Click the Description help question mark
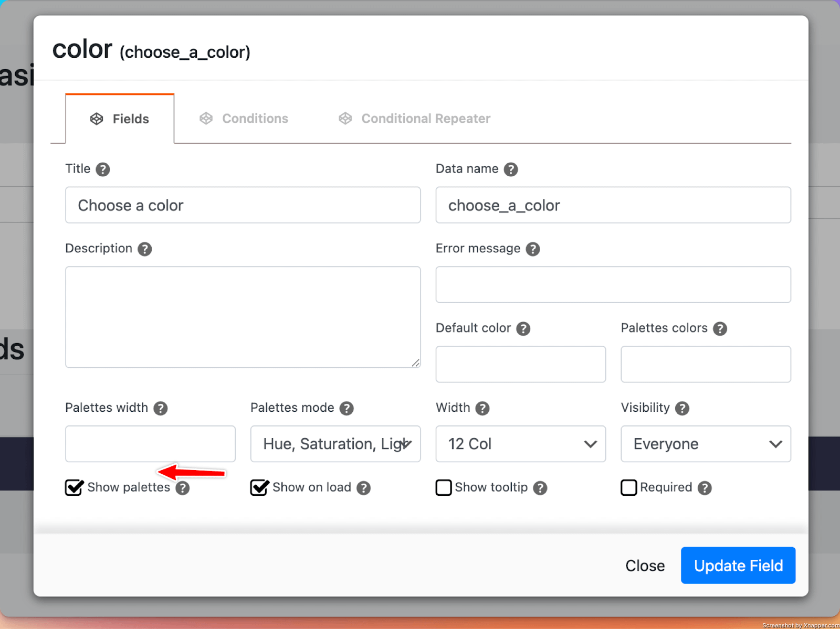This screenshot has height=629, width=840. [x=145, y=249]
